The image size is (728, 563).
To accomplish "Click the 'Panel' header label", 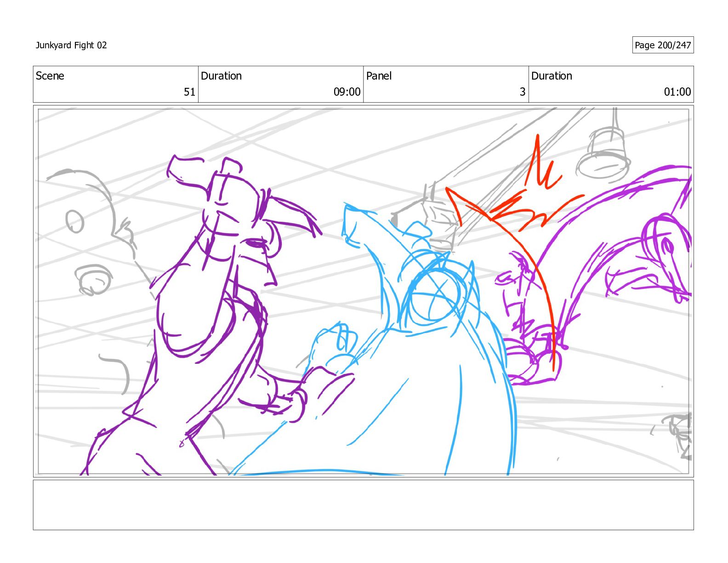I will coord(379,76).
